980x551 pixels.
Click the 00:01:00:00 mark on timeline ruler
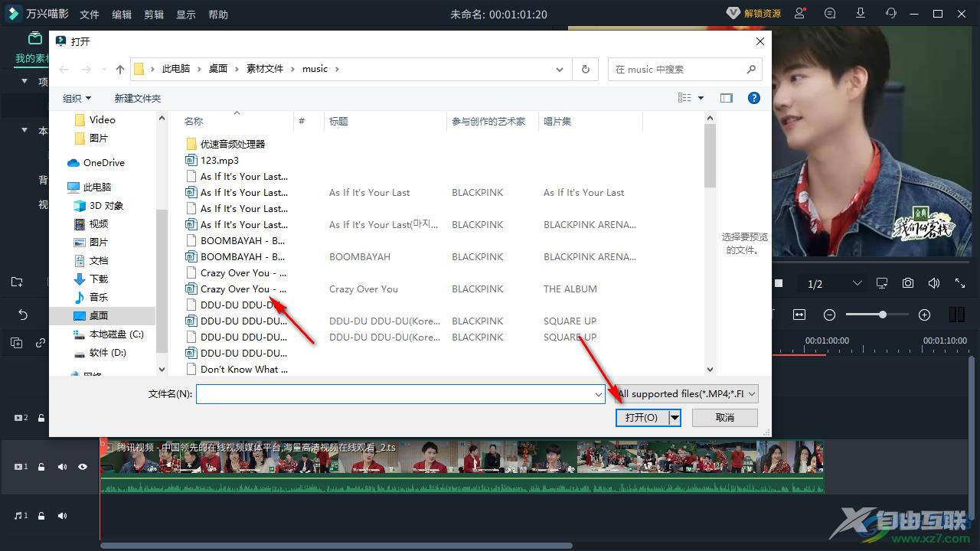pyautogui.click(x=827, y=341)
